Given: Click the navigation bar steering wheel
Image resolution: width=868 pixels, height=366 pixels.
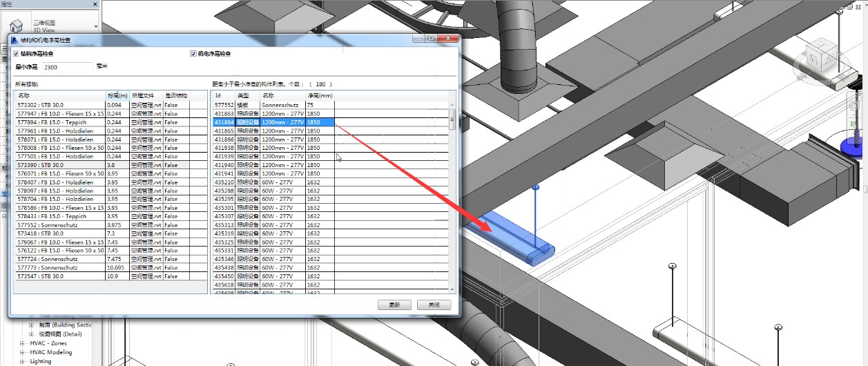Looking at the screenshot, I should [854, 106].
